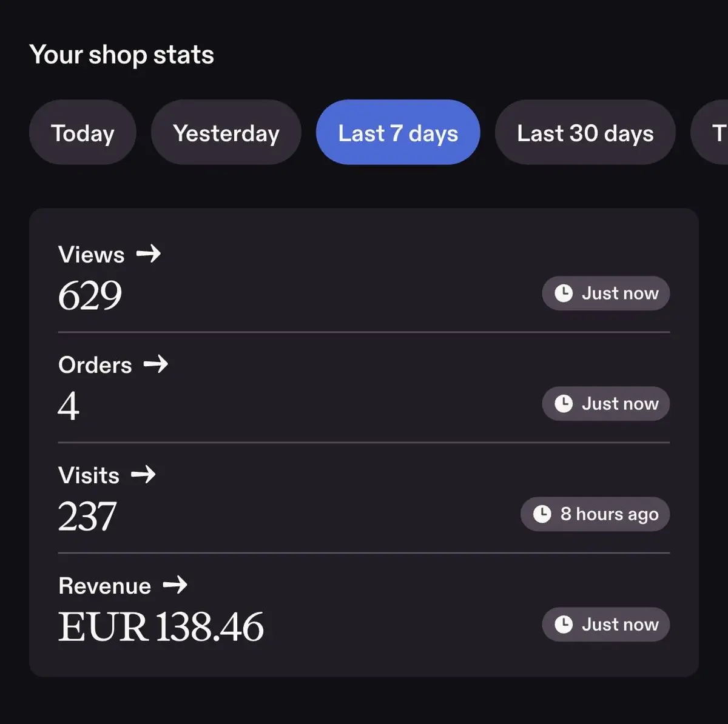Viewport: 728px width, 724px height.
Task: Select the partially visible filter pill at right
Action: [x=710, y=132]
